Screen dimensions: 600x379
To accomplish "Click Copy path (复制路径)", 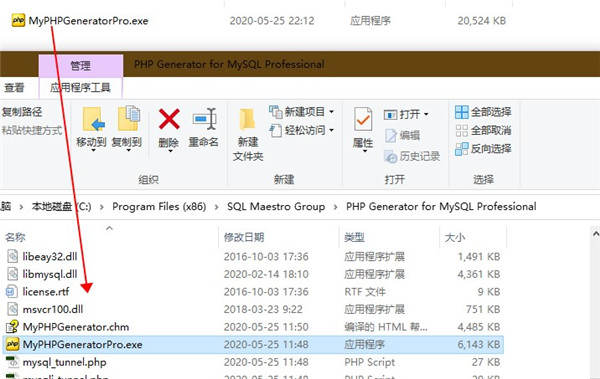I will pyautogui.click(x=22, y=112).
